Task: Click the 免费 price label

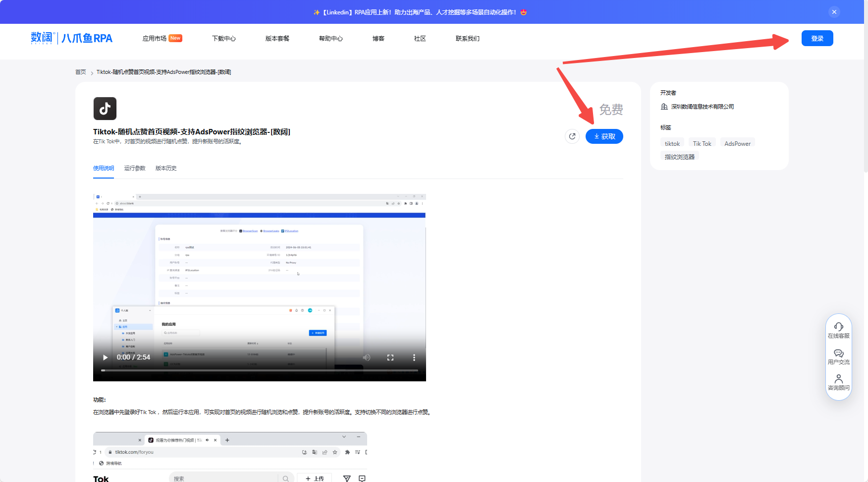Action: [x=611, y=109]
